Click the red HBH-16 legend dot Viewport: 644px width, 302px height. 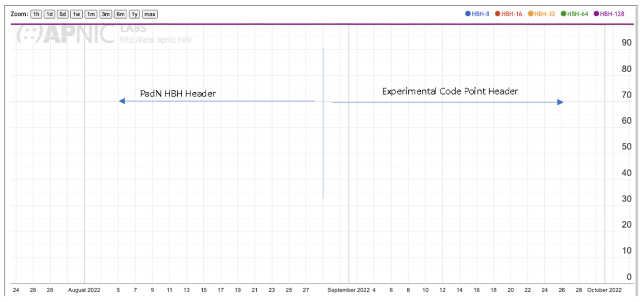pyautogui.click(x=498, y=14)
